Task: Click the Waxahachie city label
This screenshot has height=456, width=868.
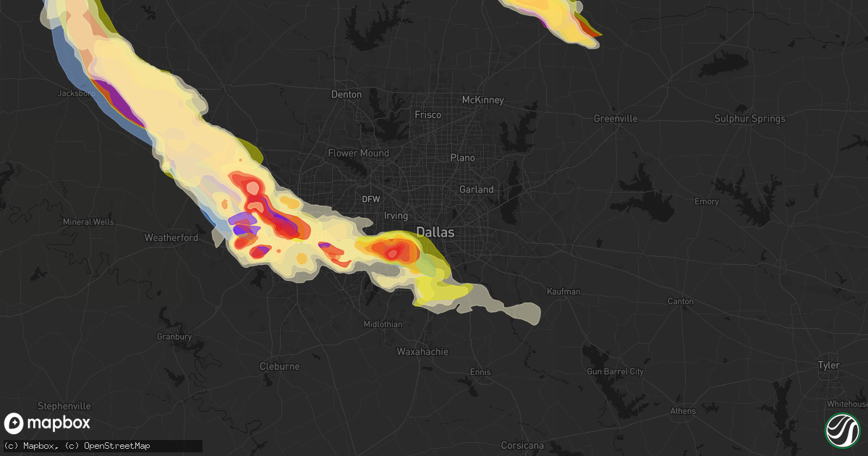Action: point(422,352)
